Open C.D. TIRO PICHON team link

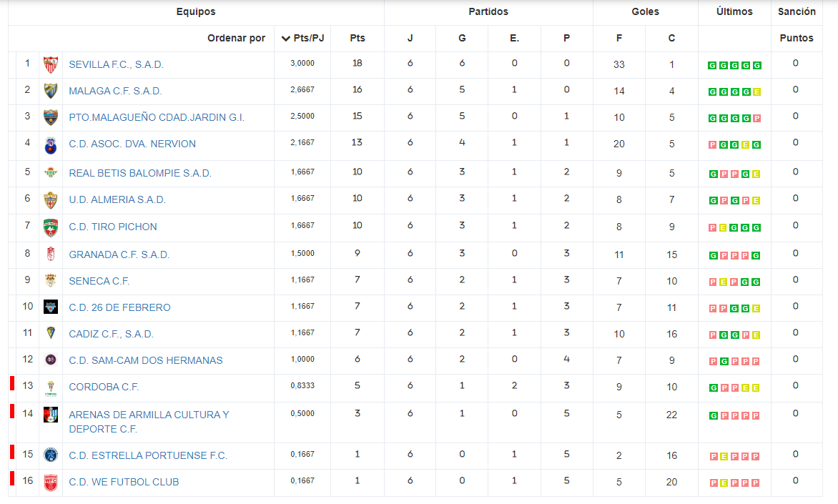pos(113,227)
